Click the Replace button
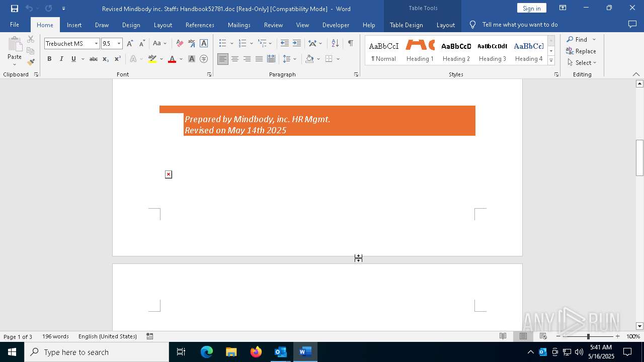644x362 pixels. [581, 51]
